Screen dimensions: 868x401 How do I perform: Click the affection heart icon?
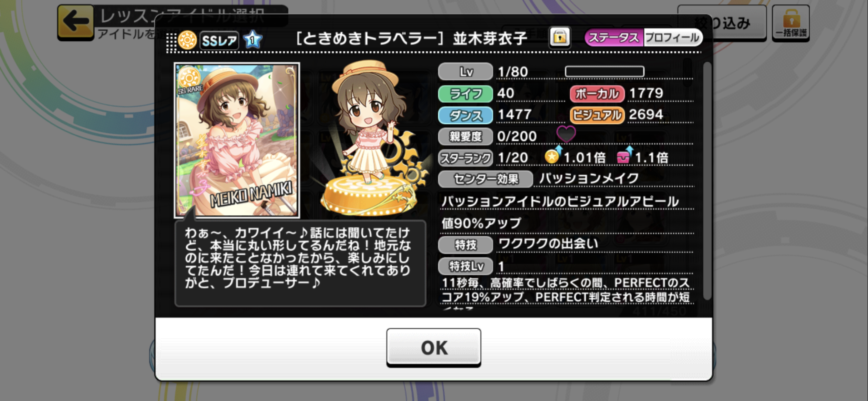click(x=566, y=134)
